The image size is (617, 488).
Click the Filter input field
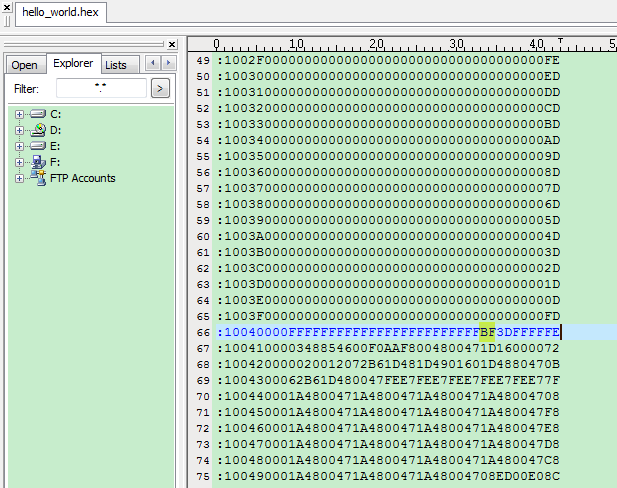coord(101,88)
